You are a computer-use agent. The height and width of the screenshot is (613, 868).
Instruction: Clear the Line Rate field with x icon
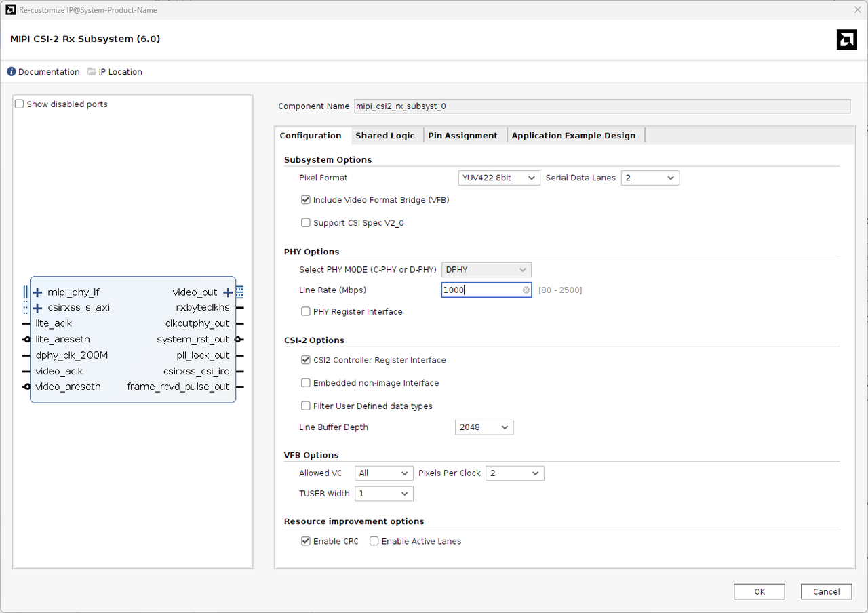coord(526,290)
